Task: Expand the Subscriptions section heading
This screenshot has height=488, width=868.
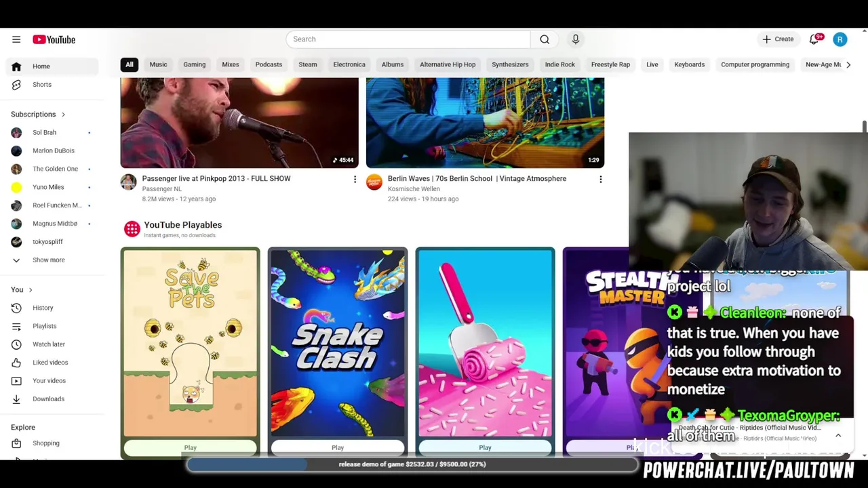Action: point(38,115)
